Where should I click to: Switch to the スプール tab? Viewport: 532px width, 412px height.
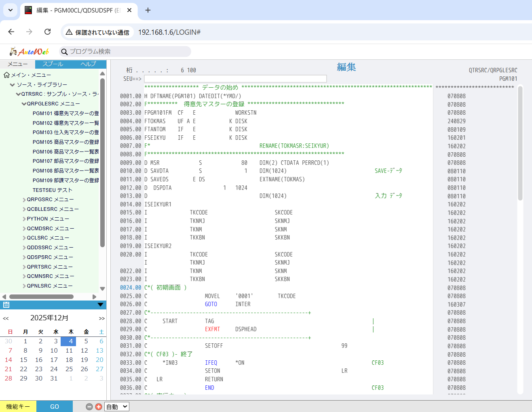[53, 64]
